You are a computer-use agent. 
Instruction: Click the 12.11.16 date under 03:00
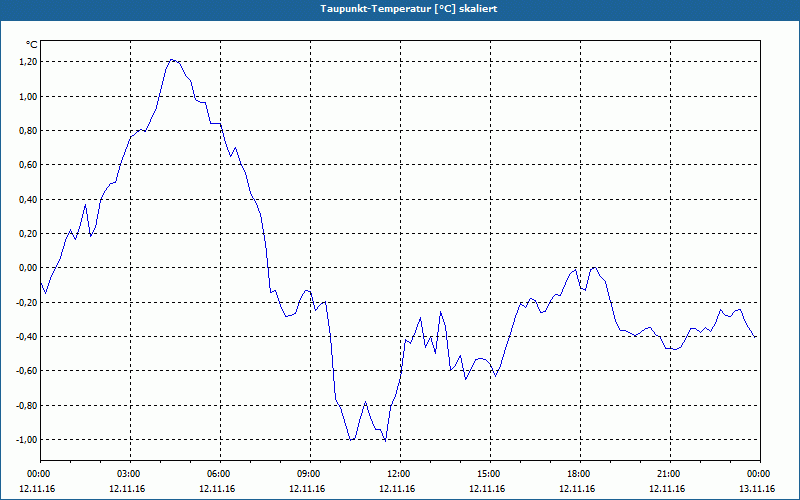pos(127,489)
